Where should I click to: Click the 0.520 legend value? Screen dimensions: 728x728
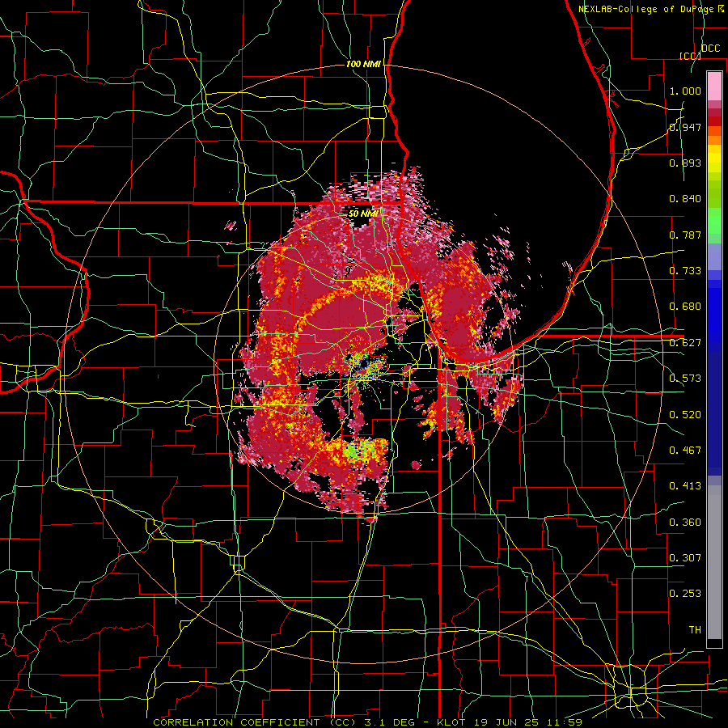pos(685,415)
